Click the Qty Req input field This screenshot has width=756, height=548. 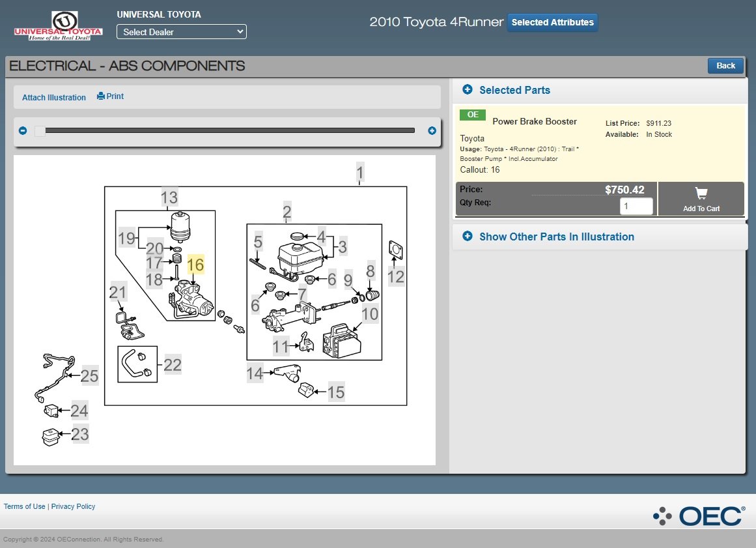[x=636, y=206]
